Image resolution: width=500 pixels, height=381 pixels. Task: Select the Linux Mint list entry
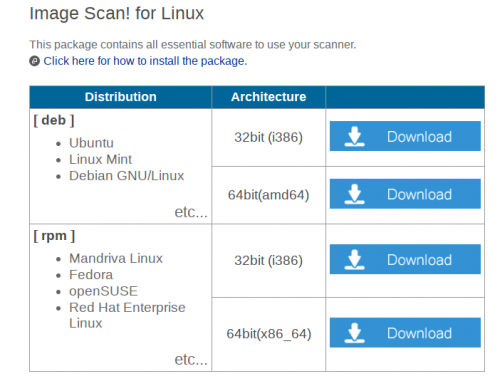pos(100,159)
